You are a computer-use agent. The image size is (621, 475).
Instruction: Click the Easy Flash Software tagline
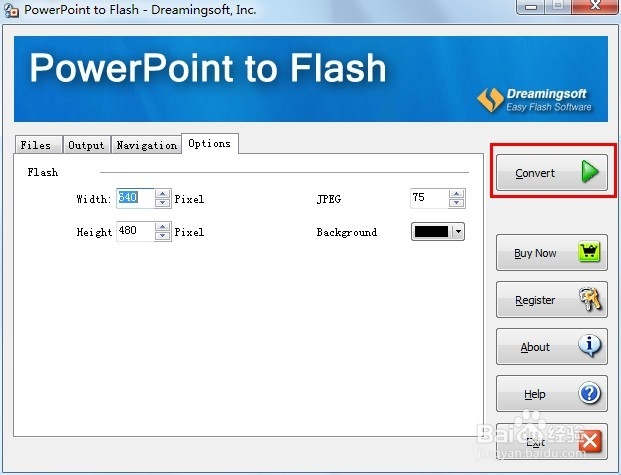[549, 107]
